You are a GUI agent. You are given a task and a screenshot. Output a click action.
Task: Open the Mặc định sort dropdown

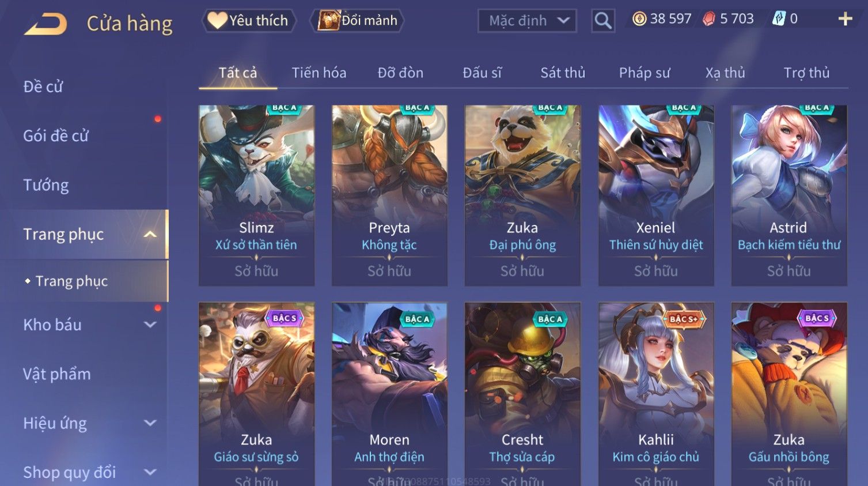click(x=527, y=21)
